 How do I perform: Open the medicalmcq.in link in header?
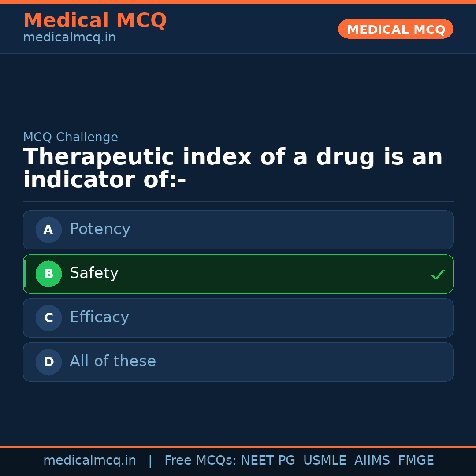pyautogui.click(x=69, y=38)
